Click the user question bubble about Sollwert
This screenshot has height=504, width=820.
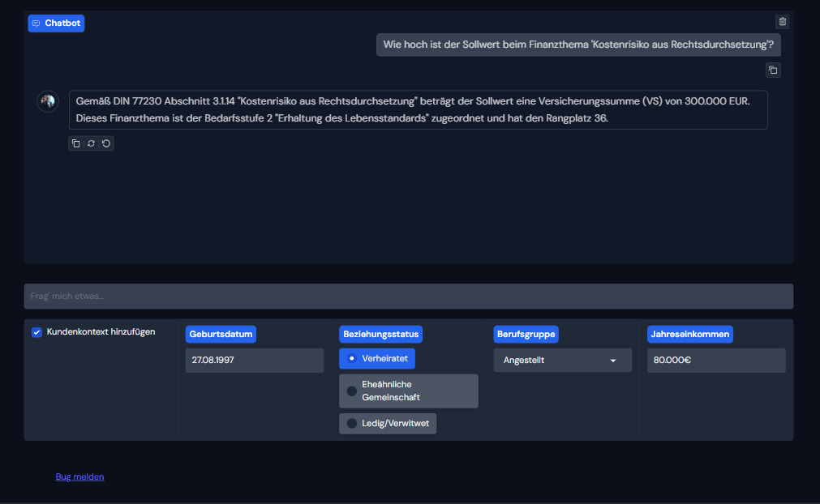(578, 45)
